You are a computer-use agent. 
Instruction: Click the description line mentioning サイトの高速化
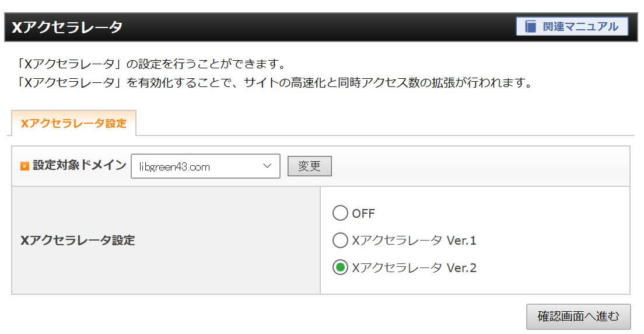274,82
